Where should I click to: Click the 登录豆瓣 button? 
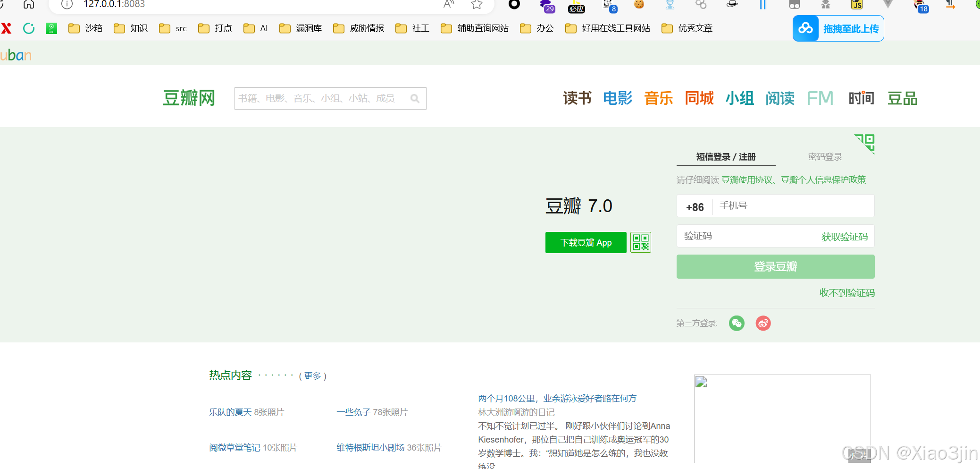pos(775,266)
